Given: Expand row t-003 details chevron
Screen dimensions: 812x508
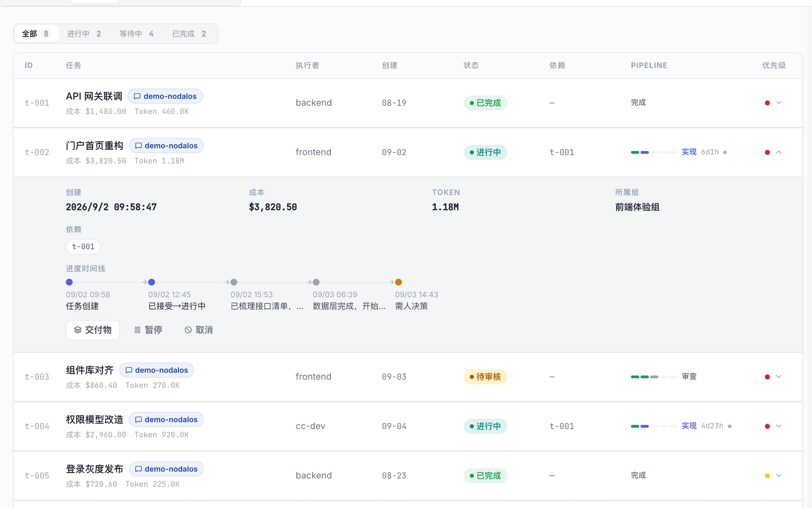Looking at the screenshot, I should coord(779,377).
